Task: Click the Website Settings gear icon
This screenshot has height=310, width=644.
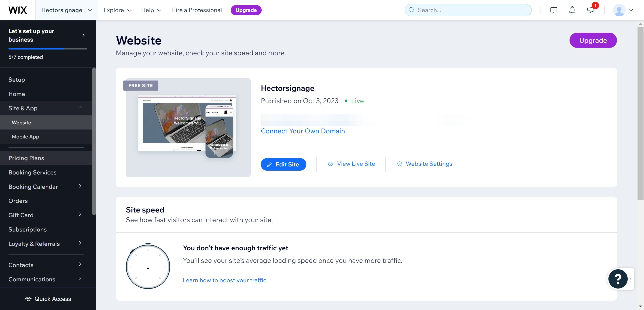Action: pyautogui.click(x=400, y=164)
